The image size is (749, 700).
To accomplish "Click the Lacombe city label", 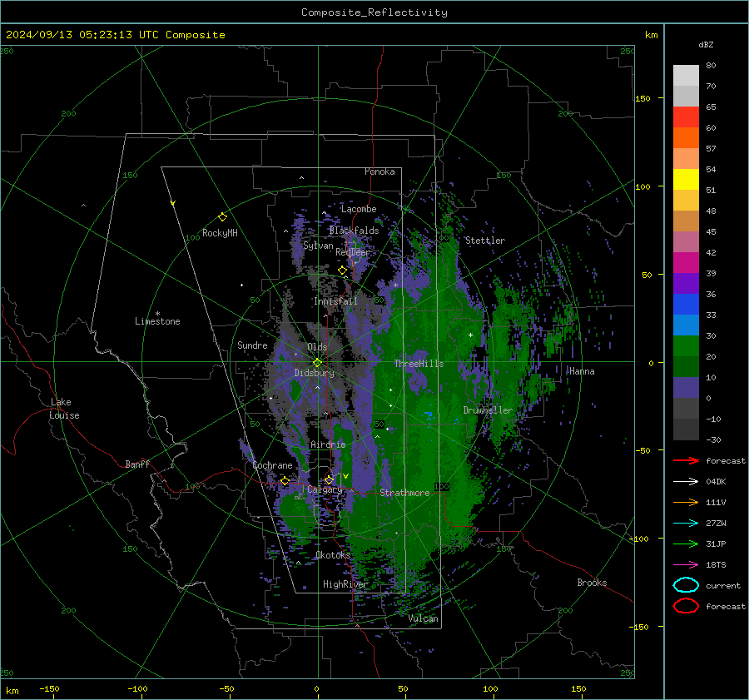I will [x=359, y=209].
